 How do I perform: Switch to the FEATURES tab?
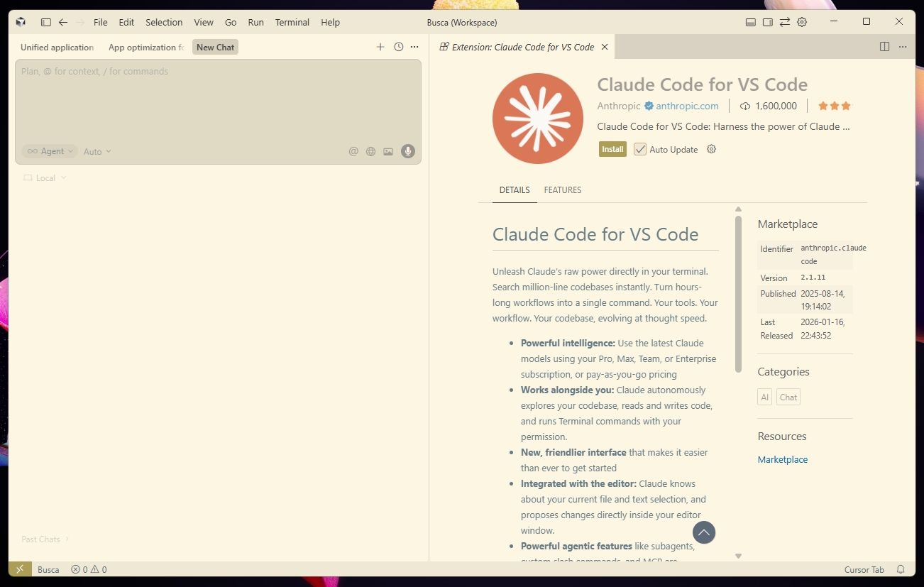coord(562,190)
